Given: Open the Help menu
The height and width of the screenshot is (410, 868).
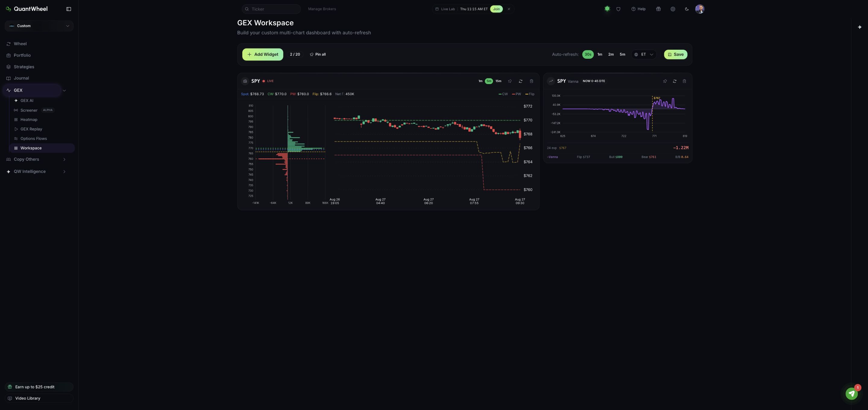Looking at the screenshot, I should [x=638, y=9].
